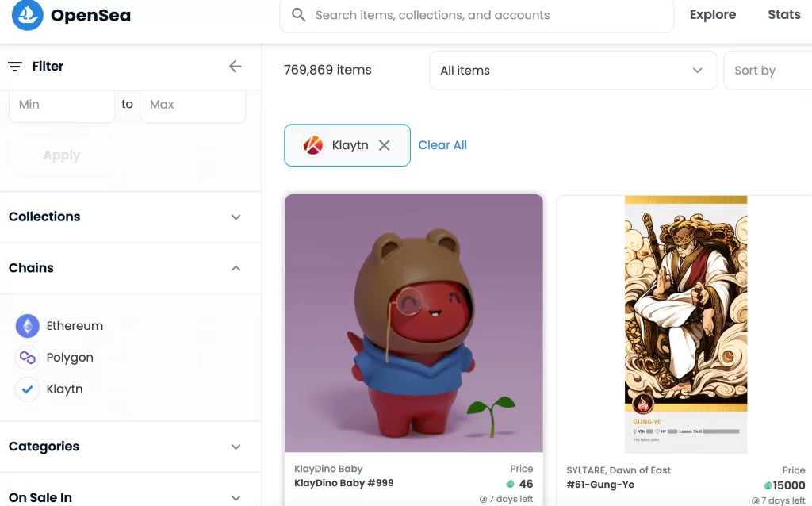This screenshot has width=812, height=506.
Task: Click the Apply price button
Action: tap(62, 155)
